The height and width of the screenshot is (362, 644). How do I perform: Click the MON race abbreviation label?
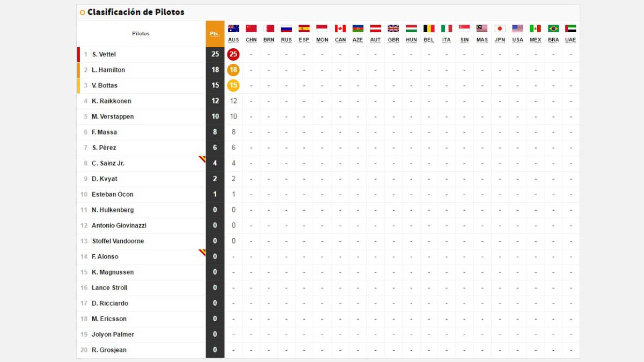tap(322, 40)
